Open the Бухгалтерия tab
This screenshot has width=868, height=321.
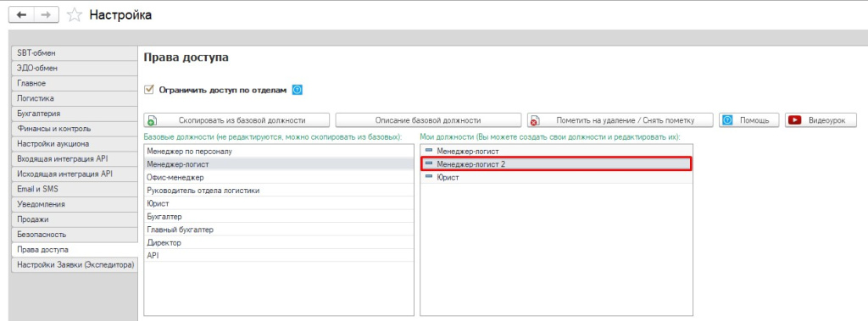[74, 113]
